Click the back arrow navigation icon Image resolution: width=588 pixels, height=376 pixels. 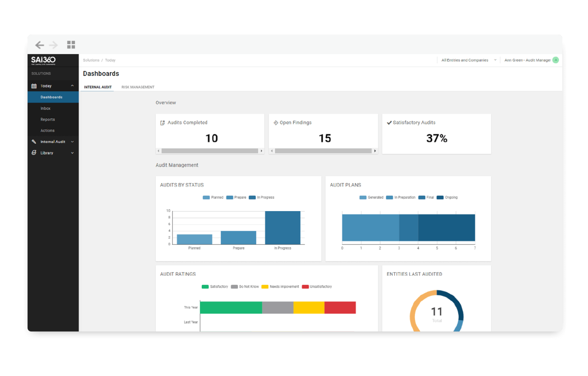pyautogui.click(x=39, y=44)
